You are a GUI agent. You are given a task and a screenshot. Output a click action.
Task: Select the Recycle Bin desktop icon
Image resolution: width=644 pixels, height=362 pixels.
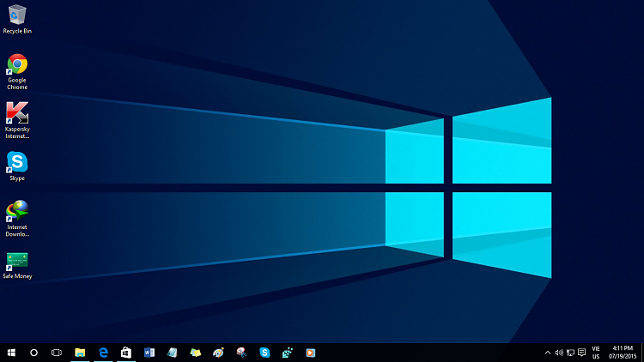tap(17, 19)
